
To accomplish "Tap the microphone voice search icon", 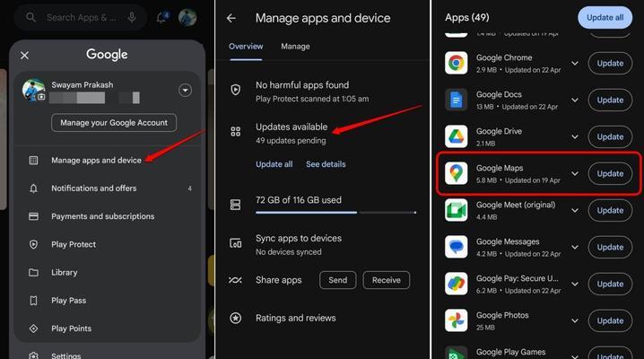I will [132, 17].
